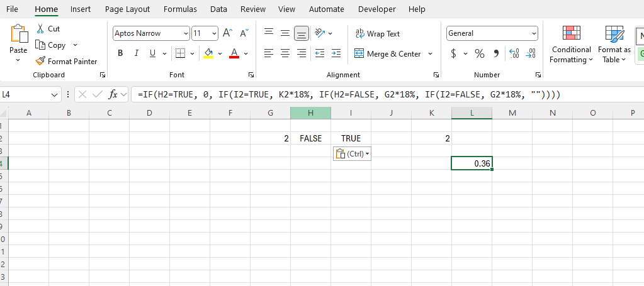
Task: Click the Paste clipboard icon
Action: point(19,34)
